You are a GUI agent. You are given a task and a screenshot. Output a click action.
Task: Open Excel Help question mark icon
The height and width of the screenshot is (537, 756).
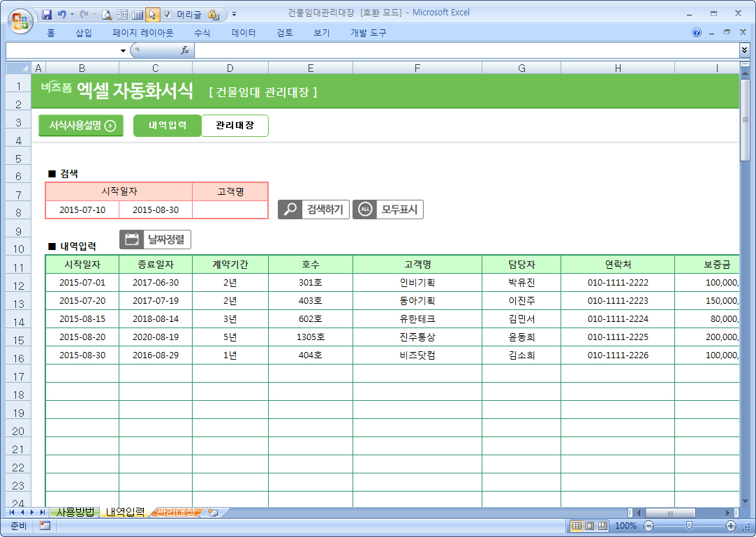697,33
